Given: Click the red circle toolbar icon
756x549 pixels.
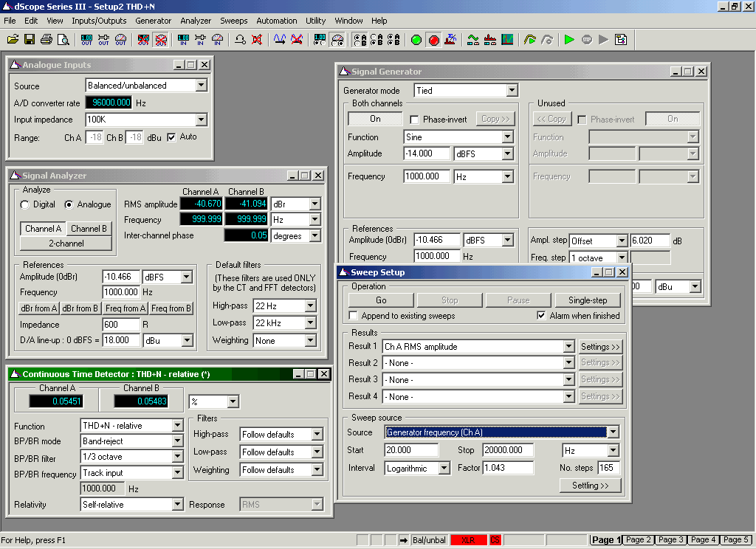Looking at the screenshot, I should (x=434, y=40).
